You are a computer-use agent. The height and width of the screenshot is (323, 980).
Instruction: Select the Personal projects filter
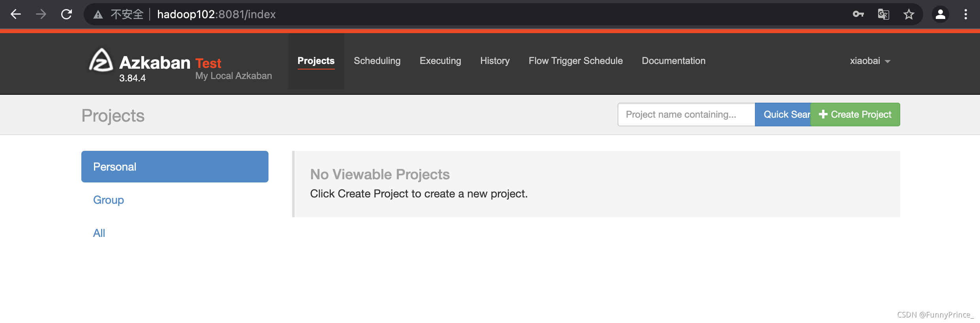coord(175,167)
